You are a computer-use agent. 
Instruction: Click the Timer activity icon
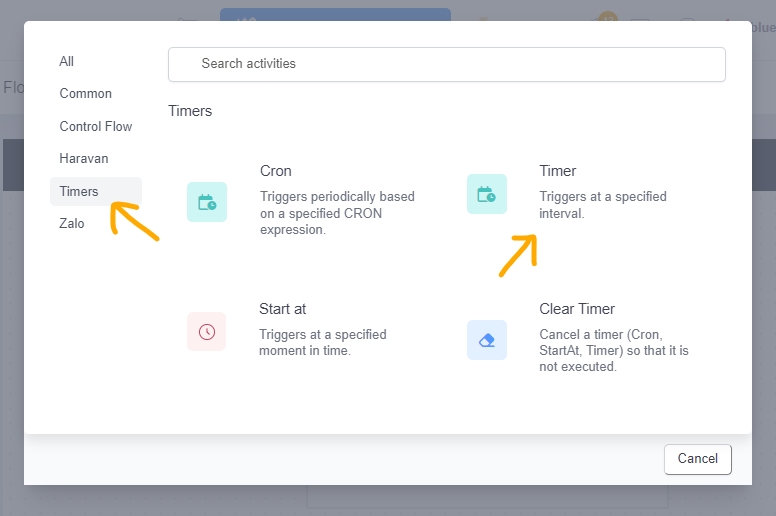487,194
